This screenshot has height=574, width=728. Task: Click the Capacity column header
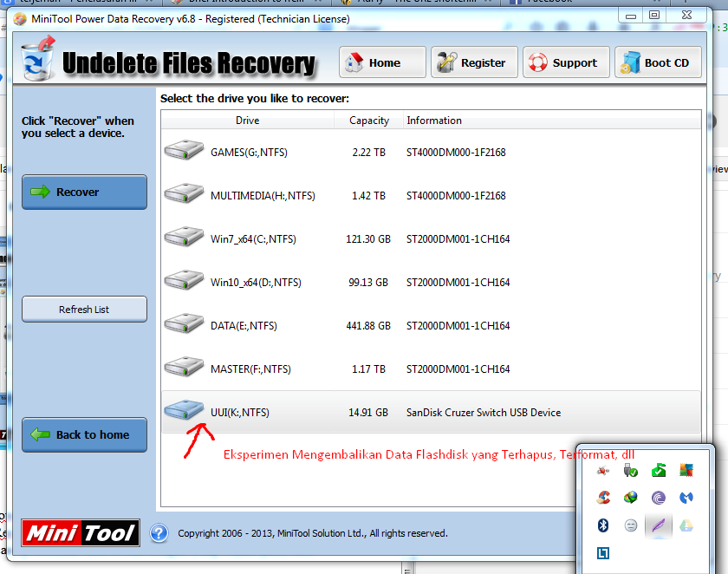coord(367,121)
